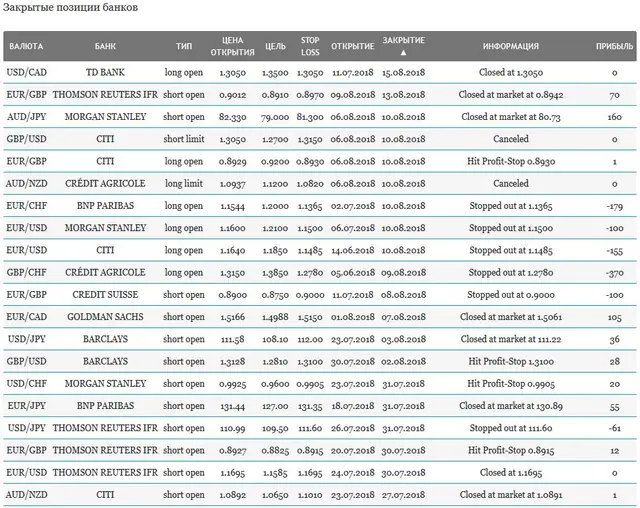
Task: Sort table by ВАЛЮТА column header
Action: click(x=26, y=46)
